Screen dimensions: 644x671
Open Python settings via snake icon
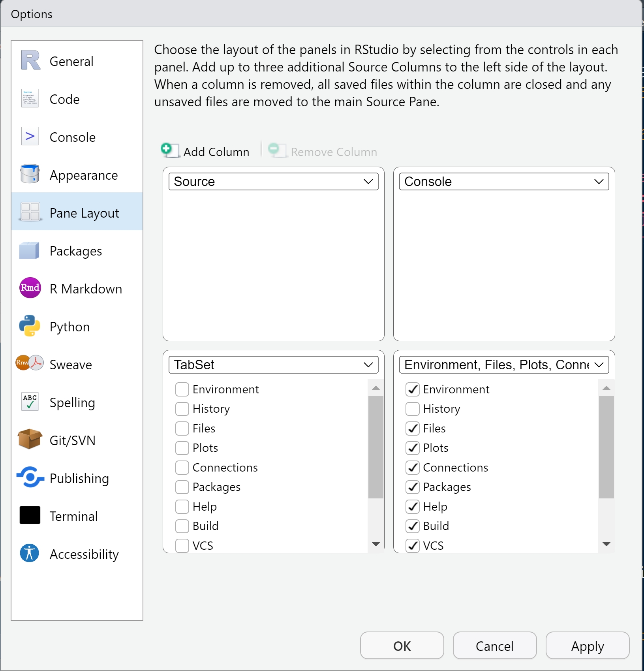coord(30,326)
